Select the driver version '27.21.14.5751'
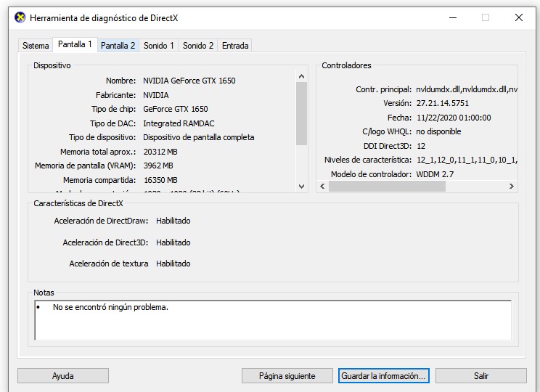540x392 pixels. (443, 103)
